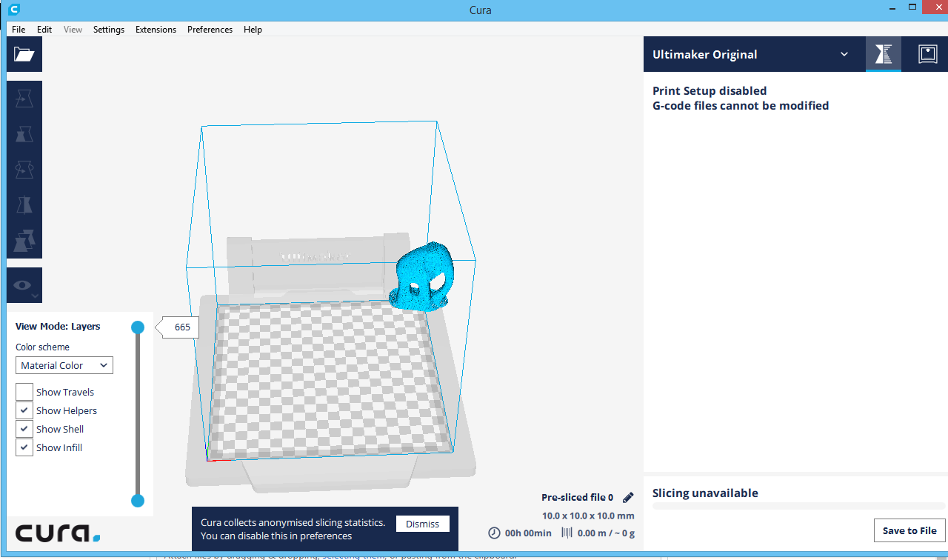Uncheck the Show Infill option
The height and width of the screenshot is (560, 948).
coord(24,447)
